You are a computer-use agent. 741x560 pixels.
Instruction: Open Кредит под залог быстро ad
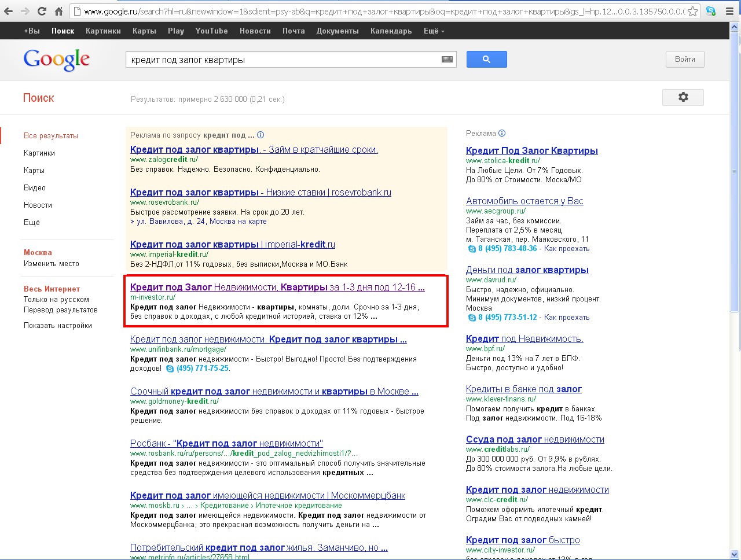[523, 540]
